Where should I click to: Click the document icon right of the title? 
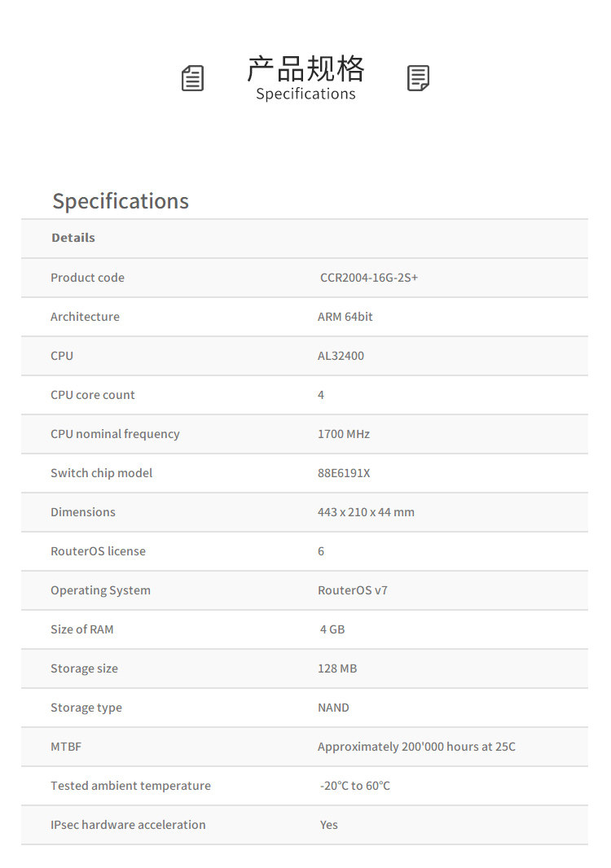pos(418,78)
